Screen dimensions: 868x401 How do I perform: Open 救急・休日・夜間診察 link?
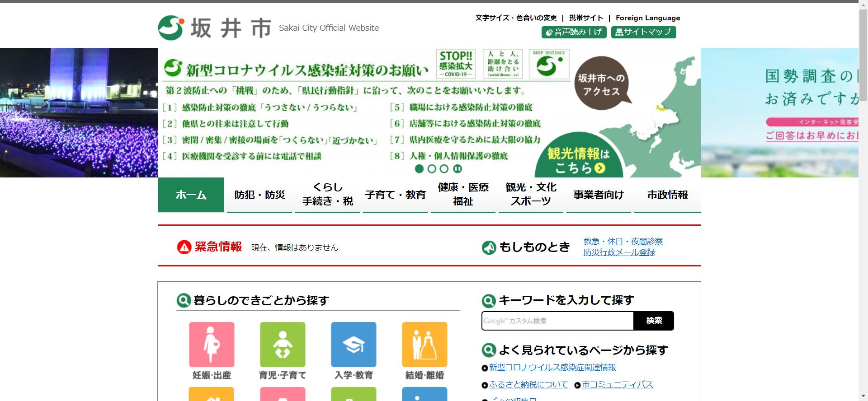(x=623, y=241)
